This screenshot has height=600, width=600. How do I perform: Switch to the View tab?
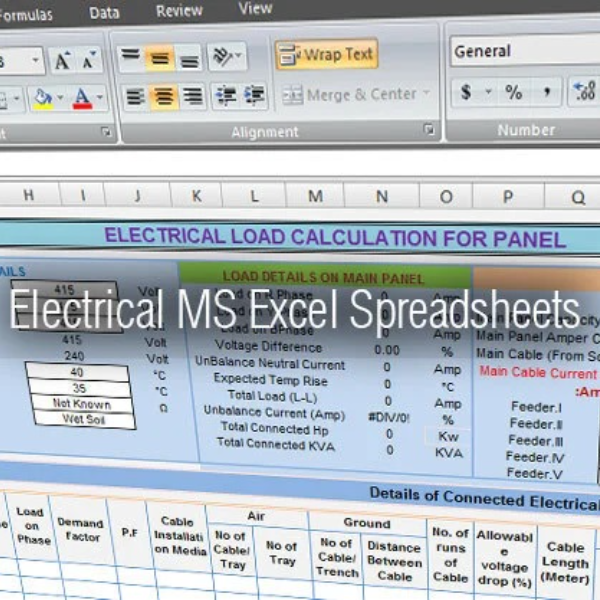[x=255, y=8]
